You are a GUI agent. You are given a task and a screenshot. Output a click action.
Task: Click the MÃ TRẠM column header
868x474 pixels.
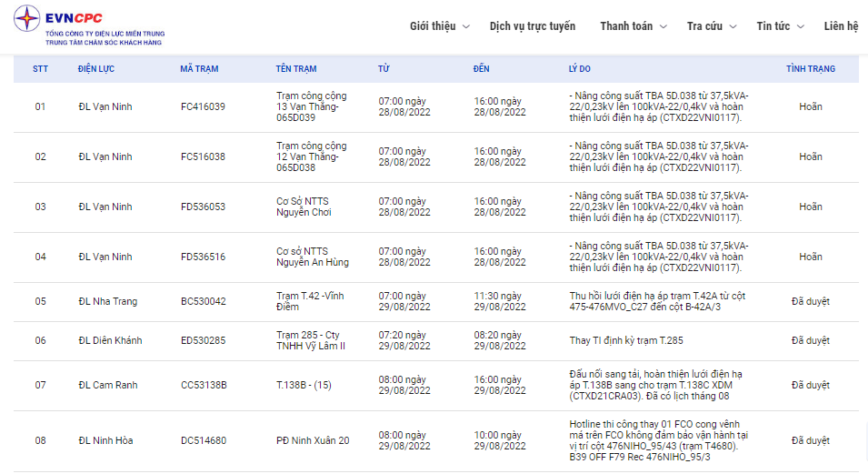click(199, 69)
